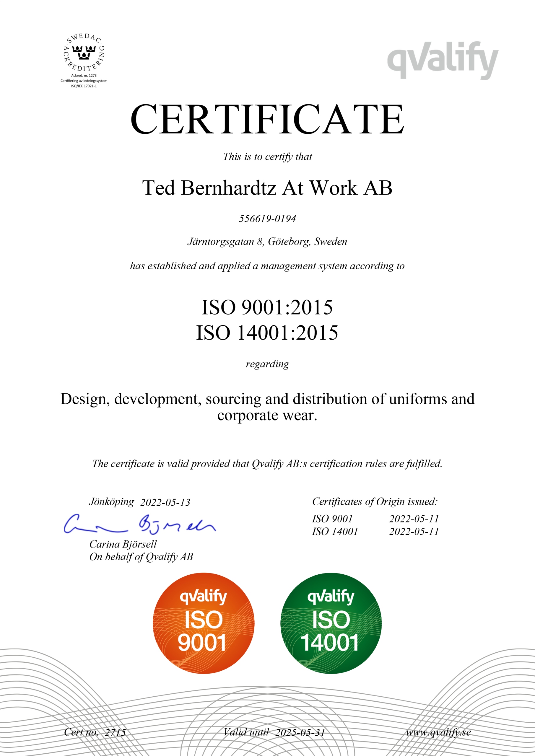Click 'On behalf of Qvalify AB'
The image size is (535, 756).
tap(141, 557)
